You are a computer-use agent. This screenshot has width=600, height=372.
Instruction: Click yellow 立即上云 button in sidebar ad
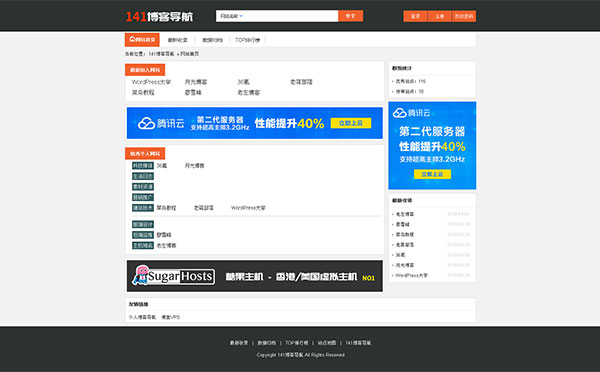point(432,174)
